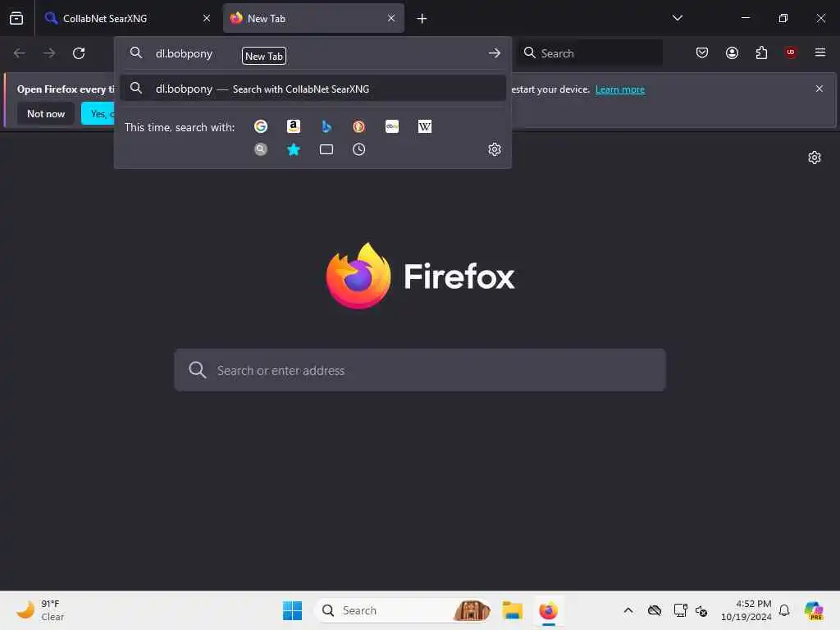Click the New Tab switch-to-tab label
This screenshot has height=630, width=840.
(264, 56)
